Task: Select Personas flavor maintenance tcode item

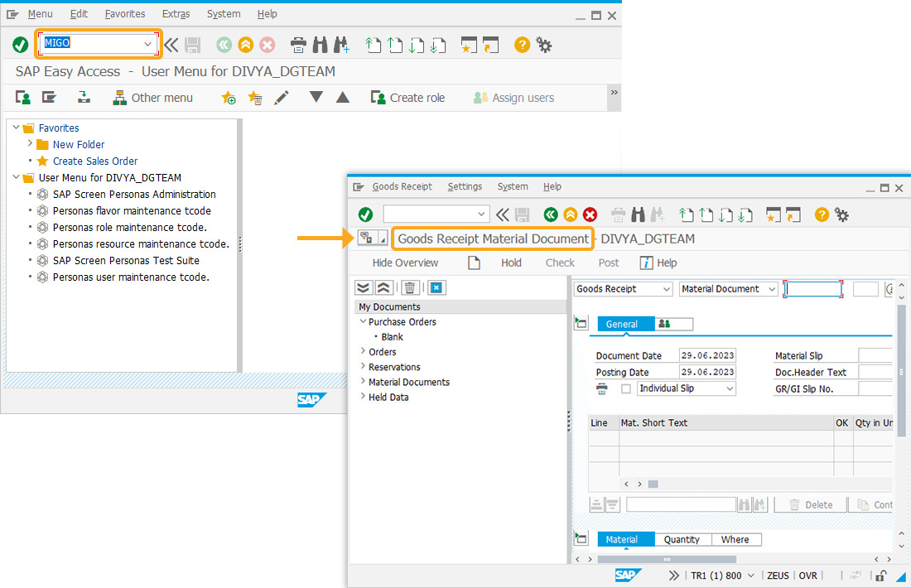Action: click(132, 211)
